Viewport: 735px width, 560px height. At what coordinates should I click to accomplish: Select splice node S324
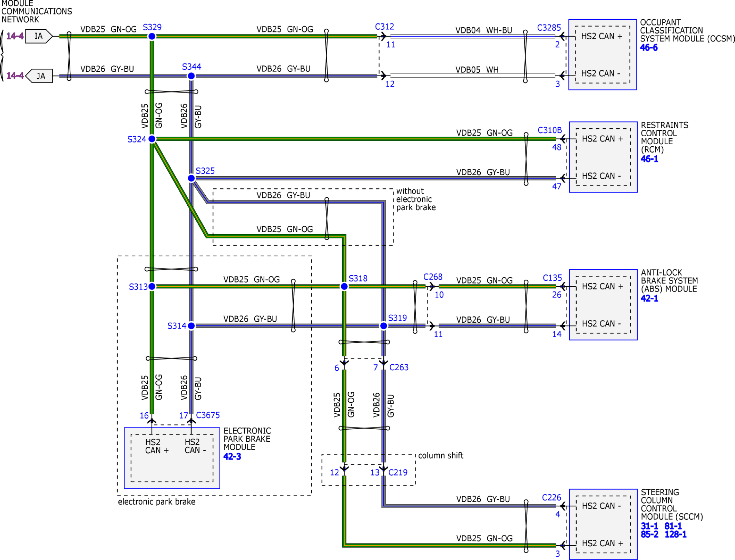point(152,139)
